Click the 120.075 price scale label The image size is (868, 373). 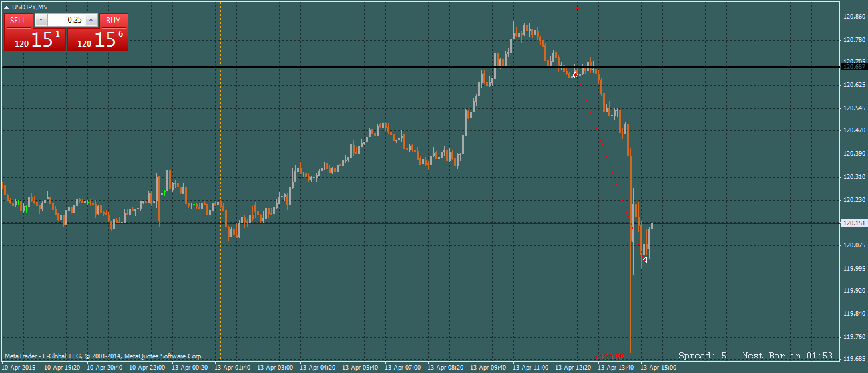tap(854, 245)
